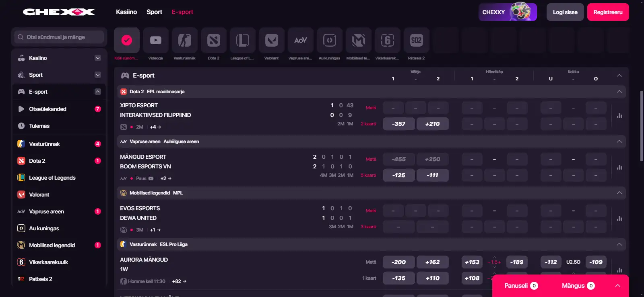Select the League of Legends category icon
644x297 pixels.
pos(243,40)
